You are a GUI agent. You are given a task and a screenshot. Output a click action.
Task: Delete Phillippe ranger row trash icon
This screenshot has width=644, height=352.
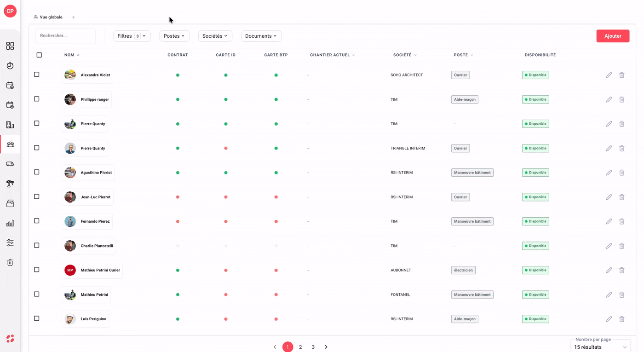tap(622, 99)
